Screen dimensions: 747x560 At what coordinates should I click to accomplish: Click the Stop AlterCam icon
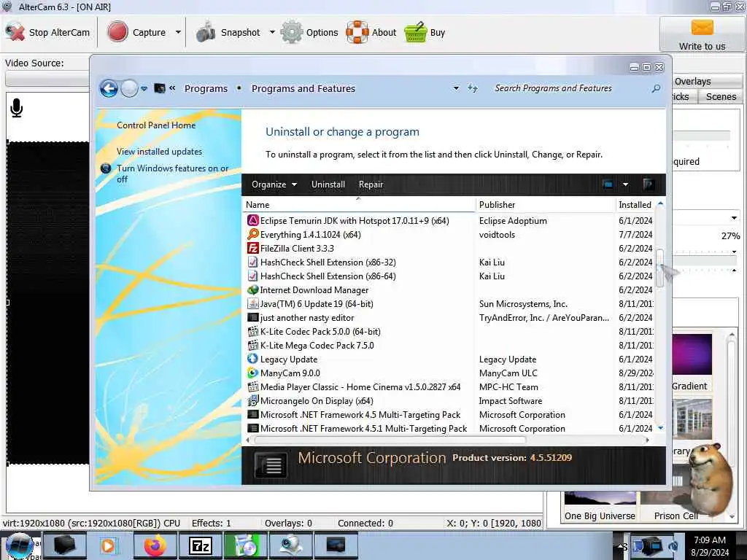pos(15,32)
